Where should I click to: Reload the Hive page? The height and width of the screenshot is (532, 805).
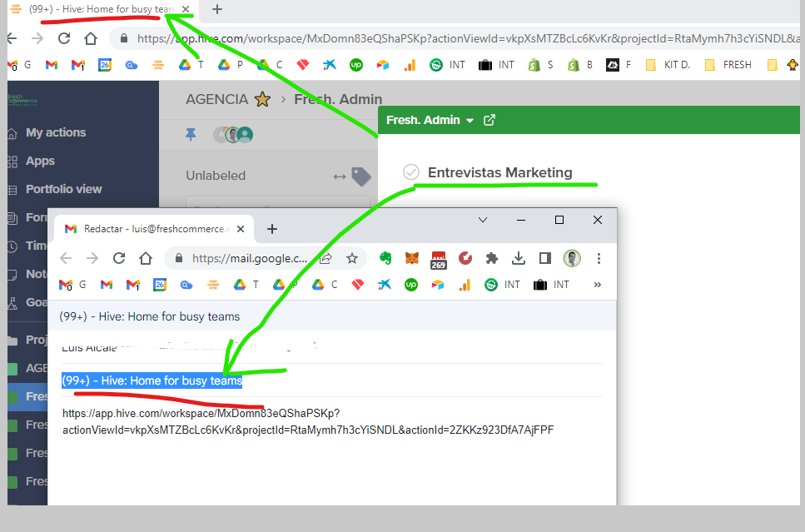coord(64,38)
